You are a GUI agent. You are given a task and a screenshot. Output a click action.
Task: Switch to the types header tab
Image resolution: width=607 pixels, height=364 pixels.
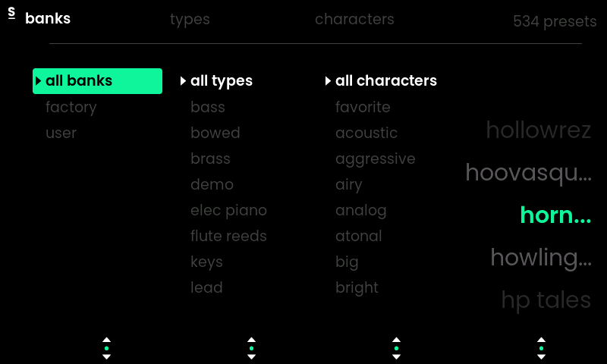[190, 19]
